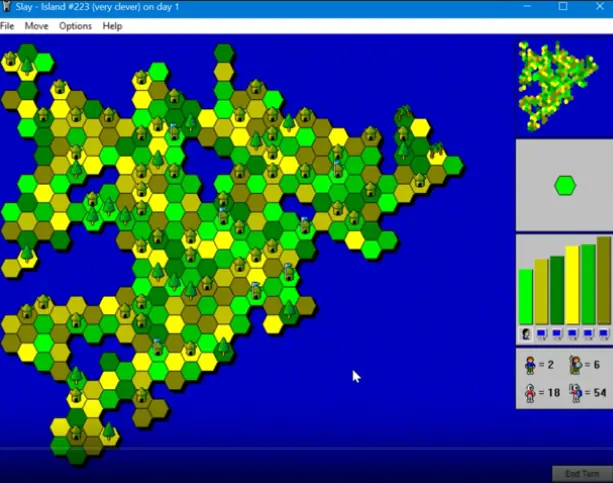Click the bright yellow hex beside the northeast palm tree
The height and width of the screenshot is (483, 613).
[420, 128]
